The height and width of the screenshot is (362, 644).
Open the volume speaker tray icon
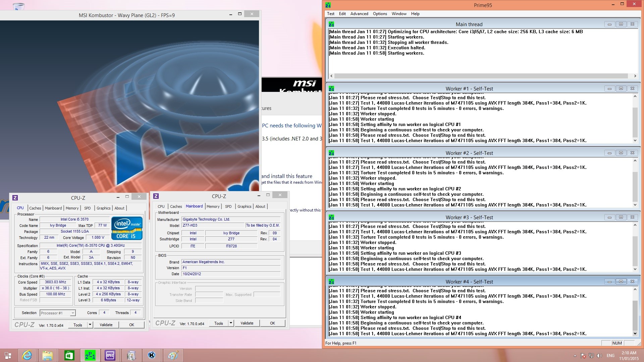click(x=599, y=356)
